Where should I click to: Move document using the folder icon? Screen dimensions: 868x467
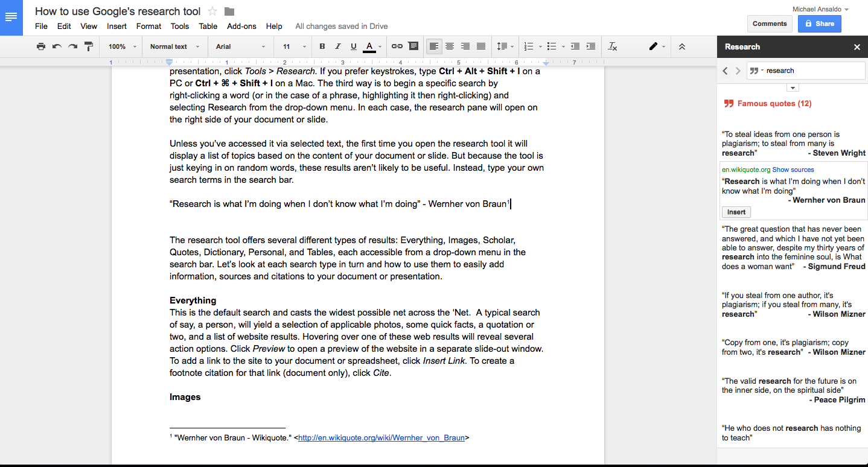click(229, 11)
